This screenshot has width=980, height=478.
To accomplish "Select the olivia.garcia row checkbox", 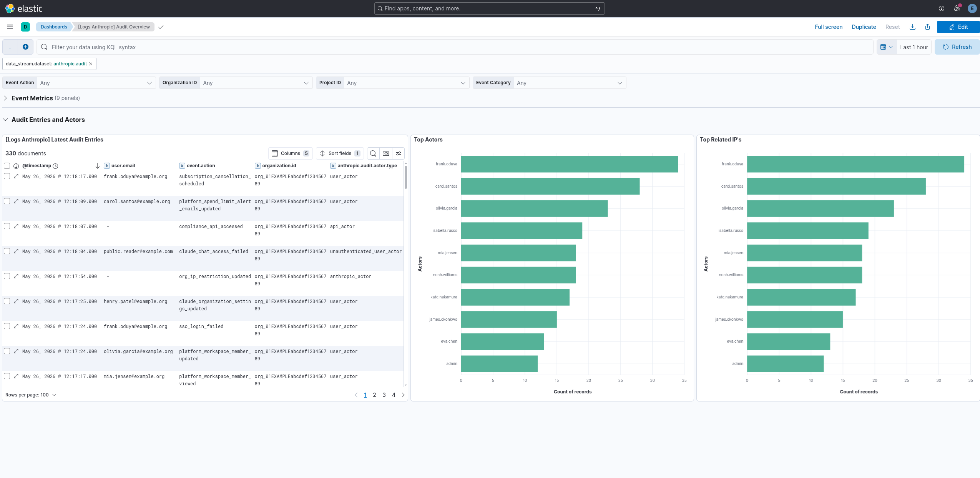I will coord(7,351).
